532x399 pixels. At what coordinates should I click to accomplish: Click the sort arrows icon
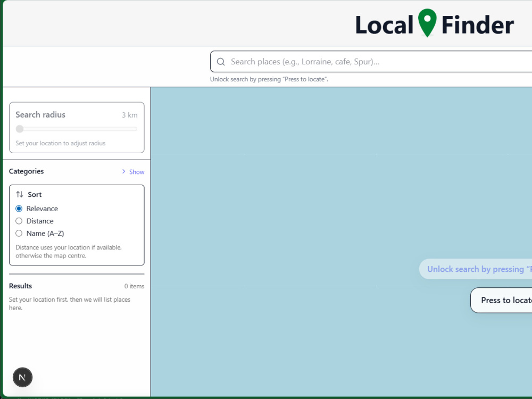pyautogui.click(x=20, y=194)
